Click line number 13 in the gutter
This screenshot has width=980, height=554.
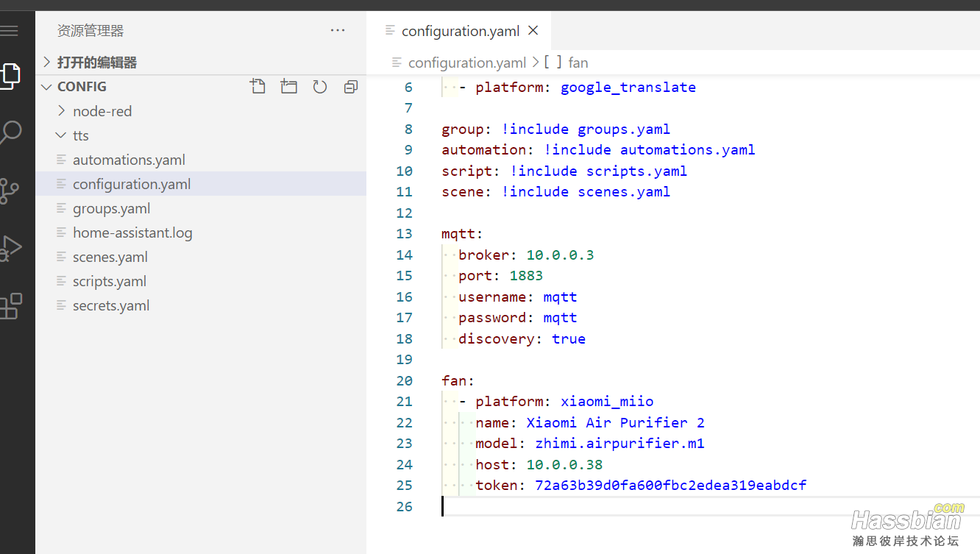404,234
